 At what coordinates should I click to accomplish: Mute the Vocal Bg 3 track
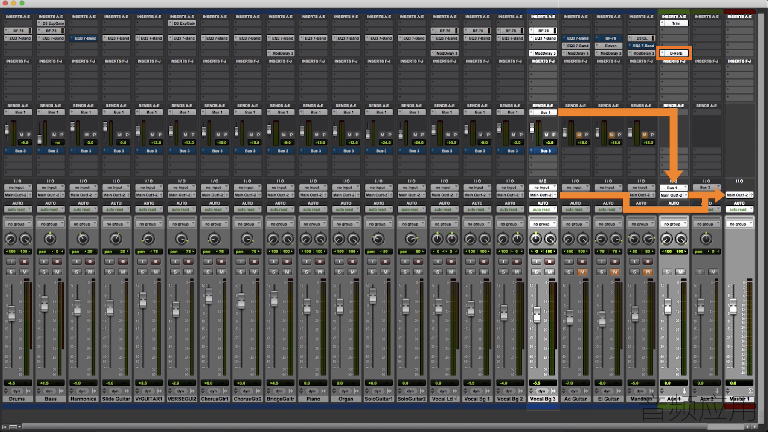tap(549, 271)
